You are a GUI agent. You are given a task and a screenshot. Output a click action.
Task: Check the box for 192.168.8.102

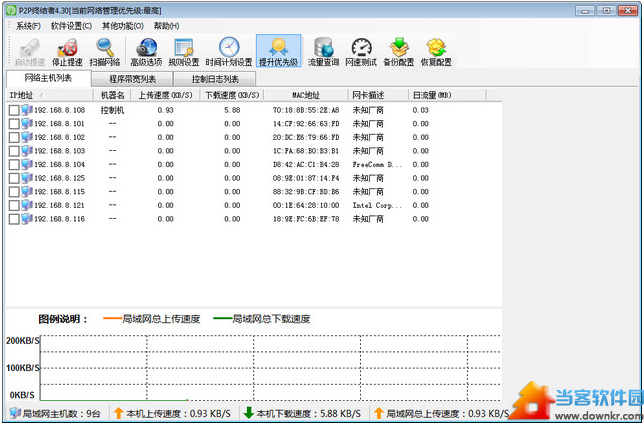tap(14, 137)
